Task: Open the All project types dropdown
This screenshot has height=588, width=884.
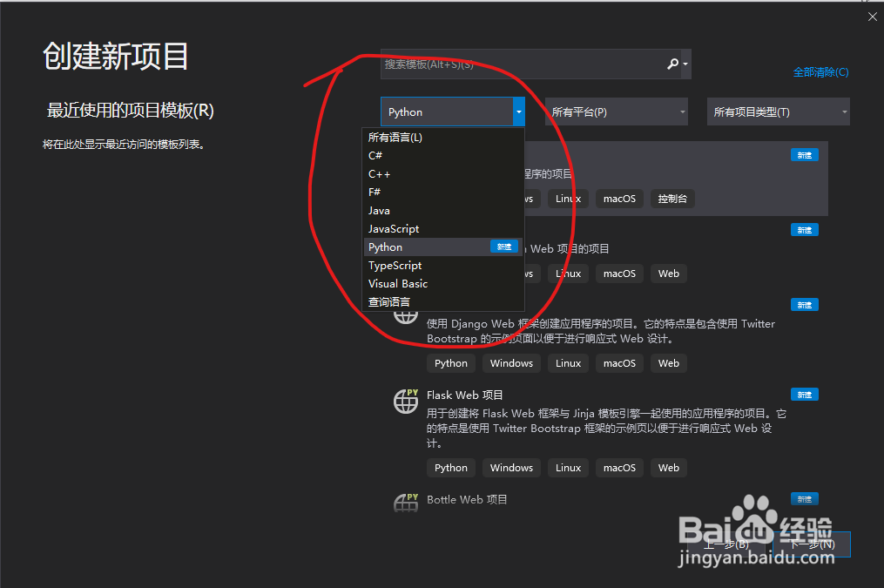Action: pyautogui.click(x=778, y=112)
